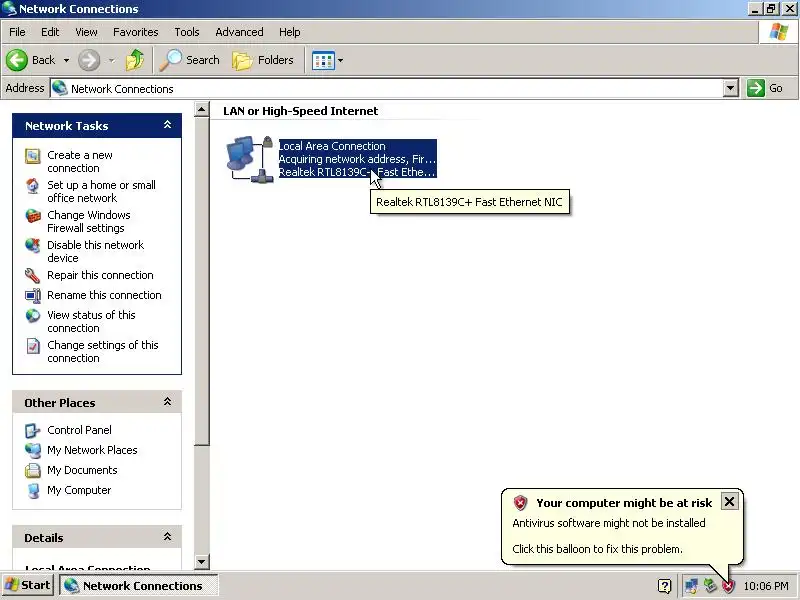The image size is (800, 600).
Task: Click the Control Panel icon
Action: (33, 431)
